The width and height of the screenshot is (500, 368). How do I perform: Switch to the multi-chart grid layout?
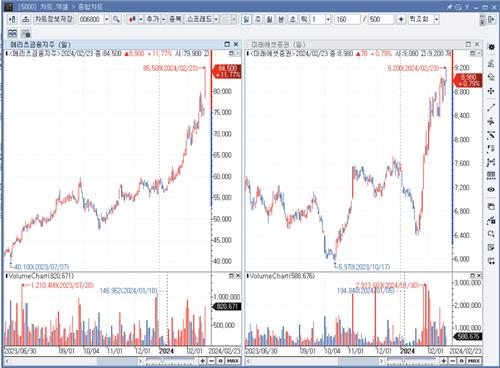(12, 33)
